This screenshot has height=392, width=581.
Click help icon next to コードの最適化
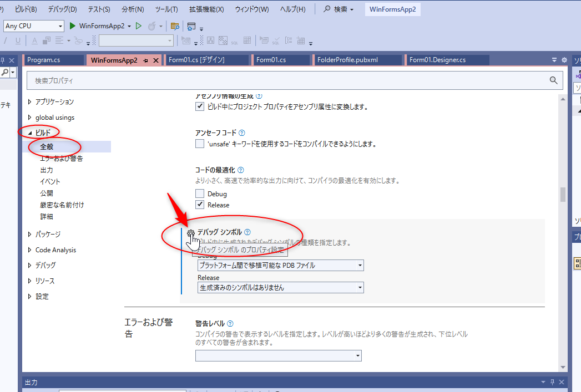[241, 170]
